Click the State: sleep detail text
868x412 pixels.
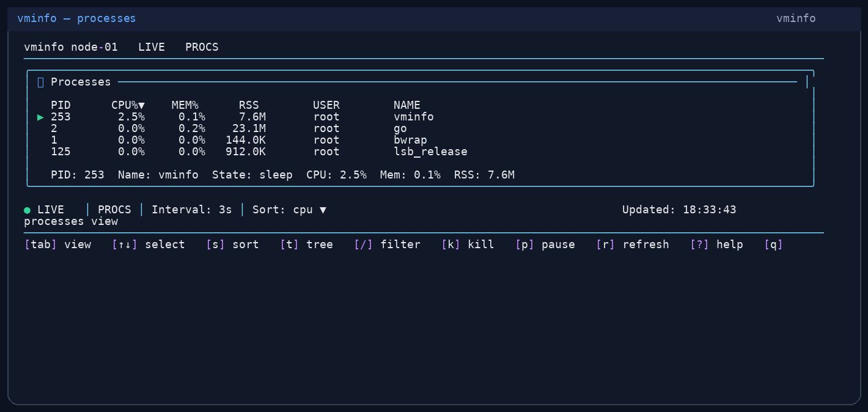[x=252, y=175]
